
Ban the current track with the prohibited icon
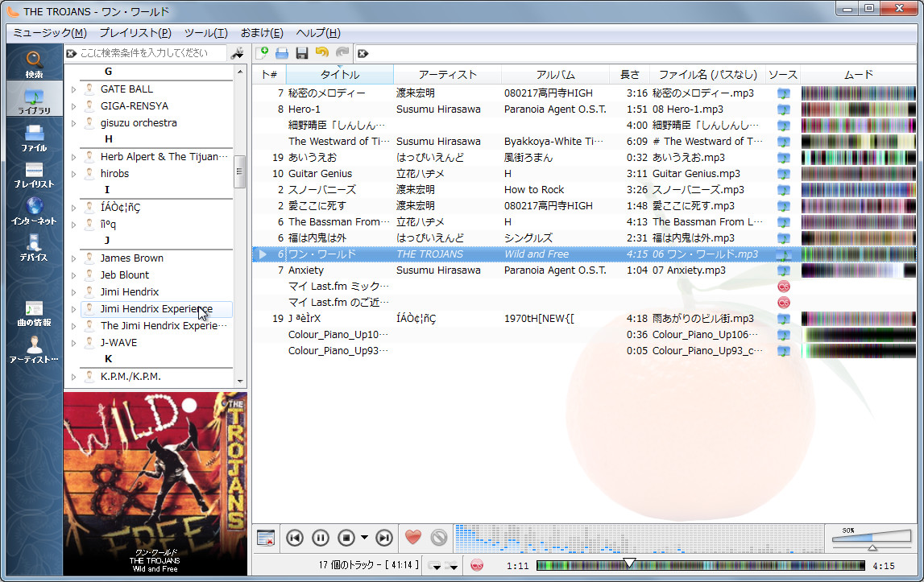point(439,537)
